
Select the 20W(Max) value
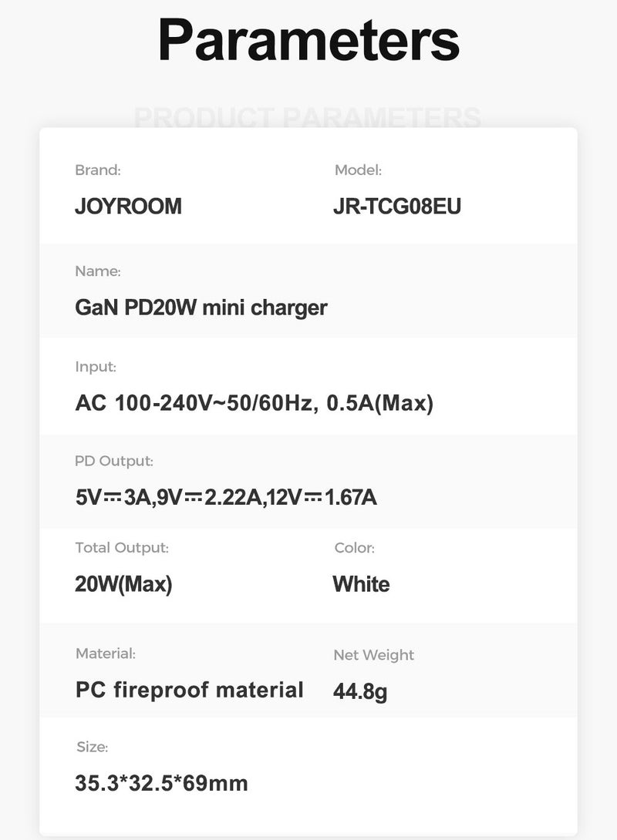[123, 584]
